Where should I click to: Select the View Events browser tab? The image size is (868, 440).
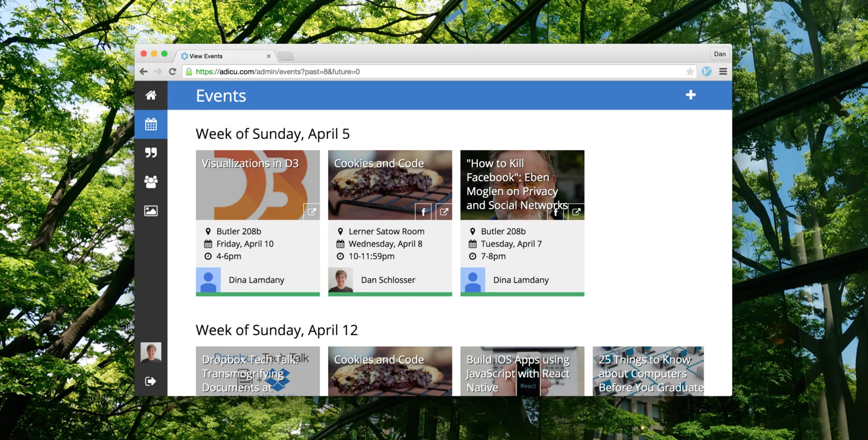[x=225, y=56]
